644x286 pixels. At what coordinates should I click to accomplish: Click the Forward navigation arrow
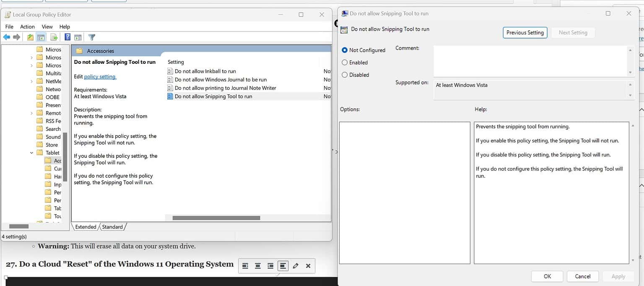click(17, 37)
